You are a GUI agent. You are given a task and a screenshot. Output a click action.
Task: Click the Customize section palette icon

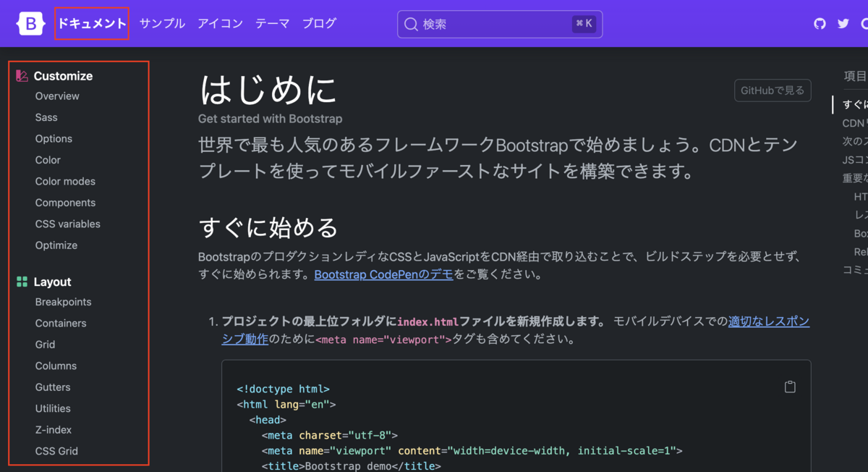(22, 76)
